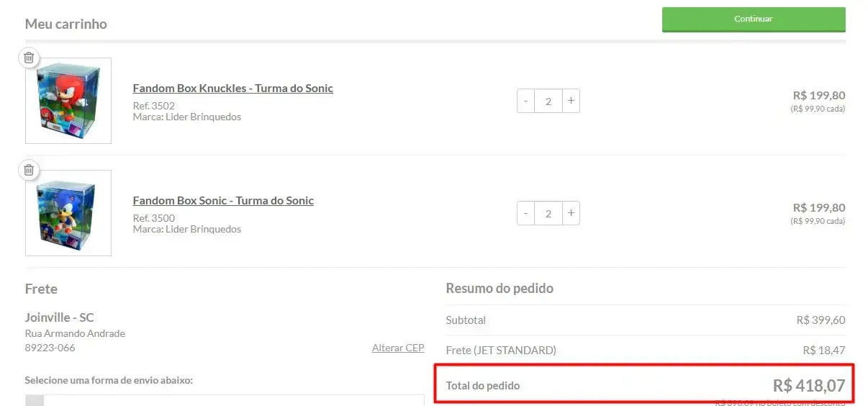The image size is (868, 406).
Task: Click the Subtotal amount R$ 399,60
Action: [820, 320]
